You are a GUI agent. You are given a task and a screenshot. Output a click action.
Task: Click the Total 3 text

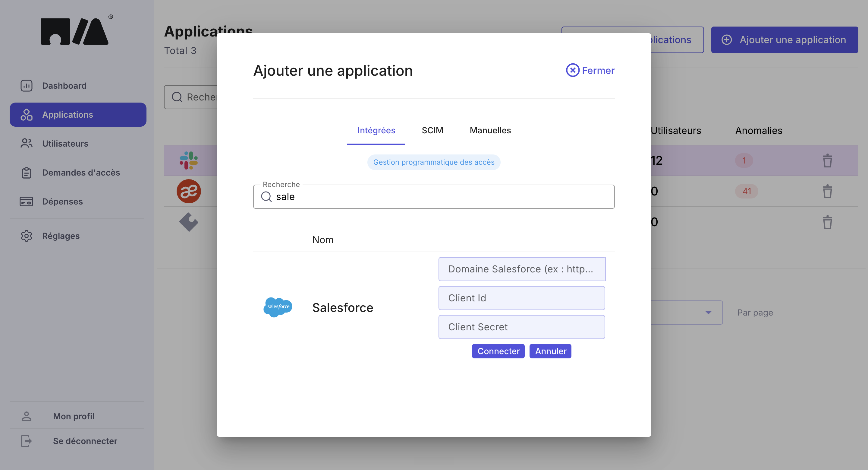180,51
